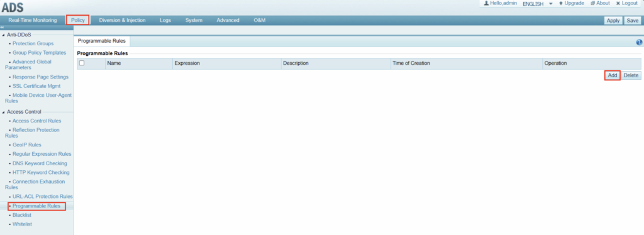
Task: Open Mobile Device User-Agent Rules
Action: click(x=38, y=97)
